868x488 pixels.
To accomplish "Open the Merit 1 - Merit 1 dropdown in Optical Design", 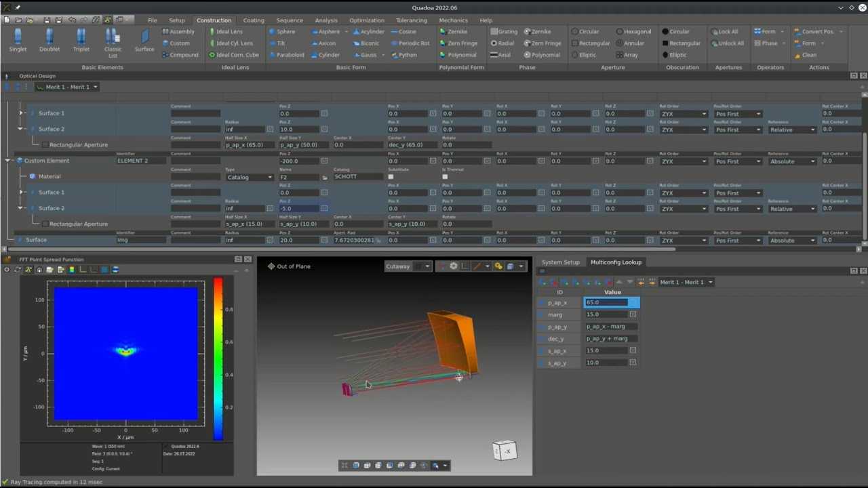I will click(67, 87).
